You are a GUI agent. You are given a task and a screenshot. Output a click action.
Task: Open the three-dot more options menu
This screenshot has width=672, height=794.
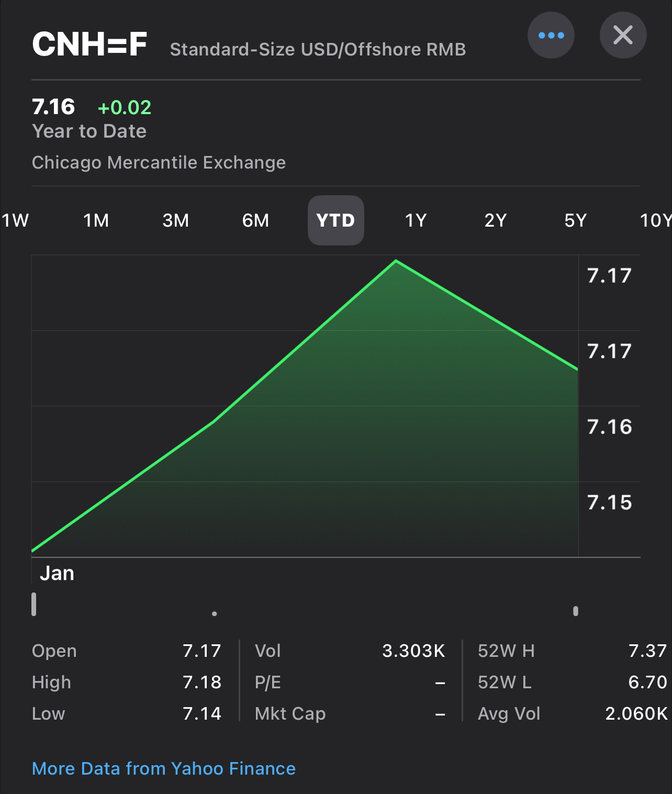tap(551, 36)
